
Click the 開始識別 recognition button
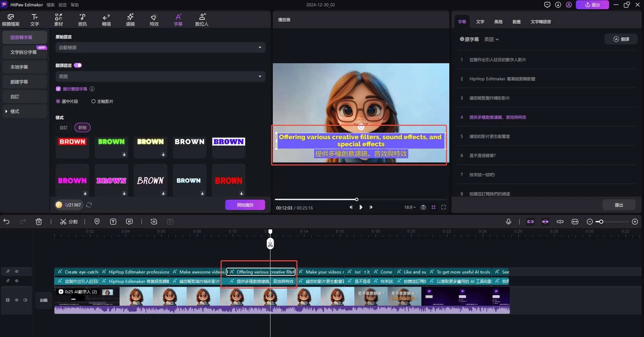pos(245,204)
